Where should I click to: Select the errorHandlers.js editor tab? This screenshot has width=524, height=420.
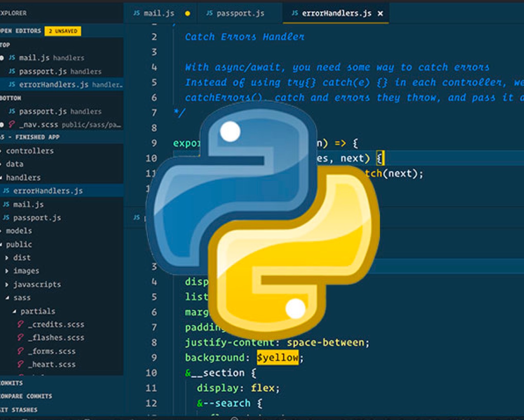pos(336,13)
